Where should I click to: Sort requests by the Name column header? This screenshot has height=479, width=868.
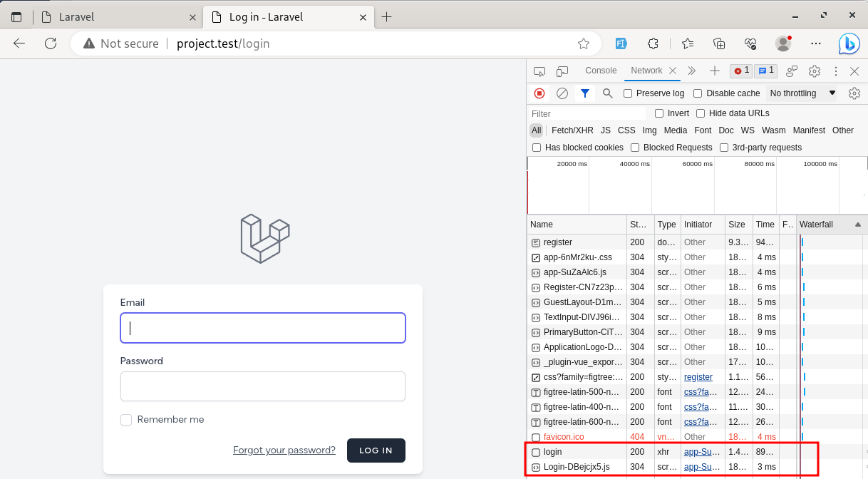577,225
